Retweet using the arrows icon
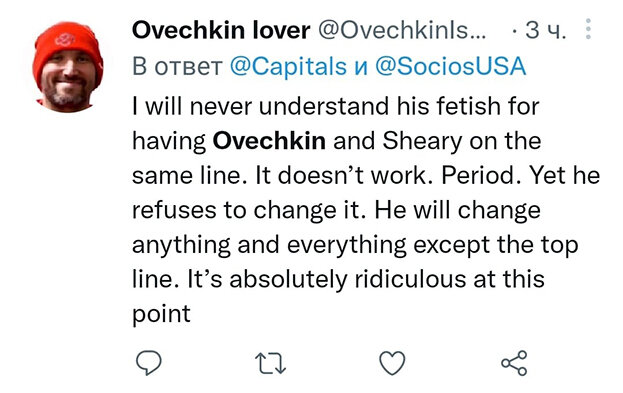This screenshot has width=623, height=393. 270,363
